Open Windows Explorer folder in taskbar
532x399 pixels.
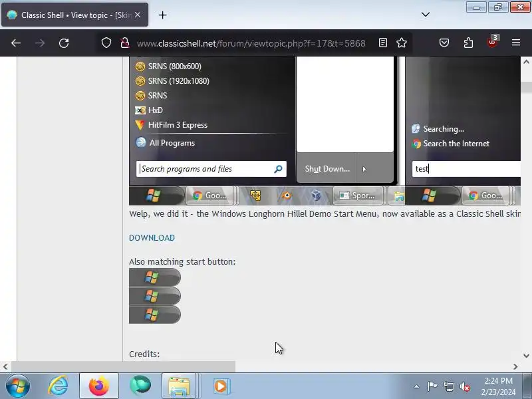click(x=179, y=386)
